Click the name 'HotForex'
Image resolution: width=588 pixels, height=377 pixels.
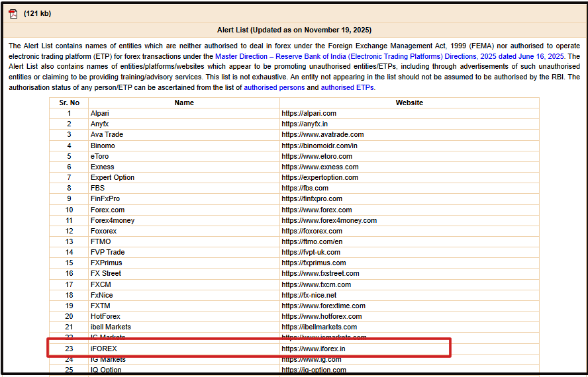coord(105,316)
